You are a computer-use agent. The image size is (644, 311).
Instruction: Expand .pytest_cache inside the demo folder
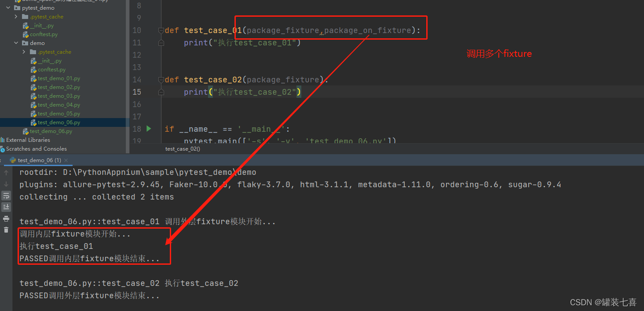24,52
